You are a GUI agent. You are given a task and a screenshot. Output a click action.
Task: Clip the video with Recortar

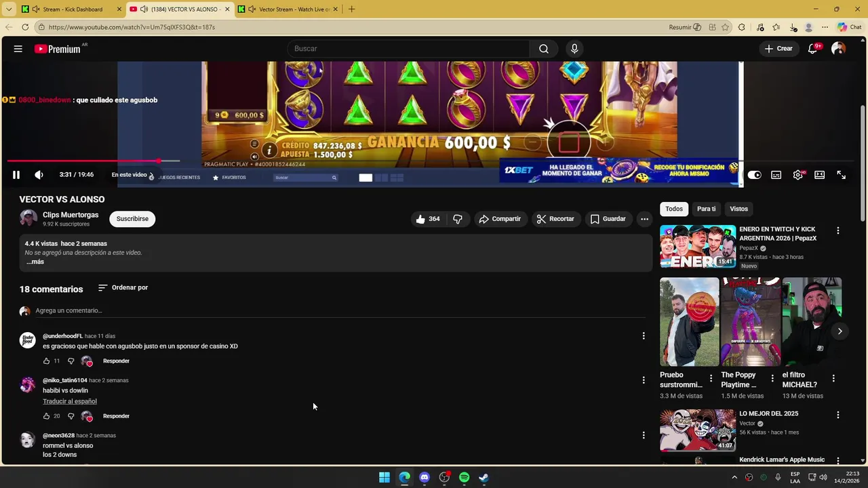pos(555,219)
